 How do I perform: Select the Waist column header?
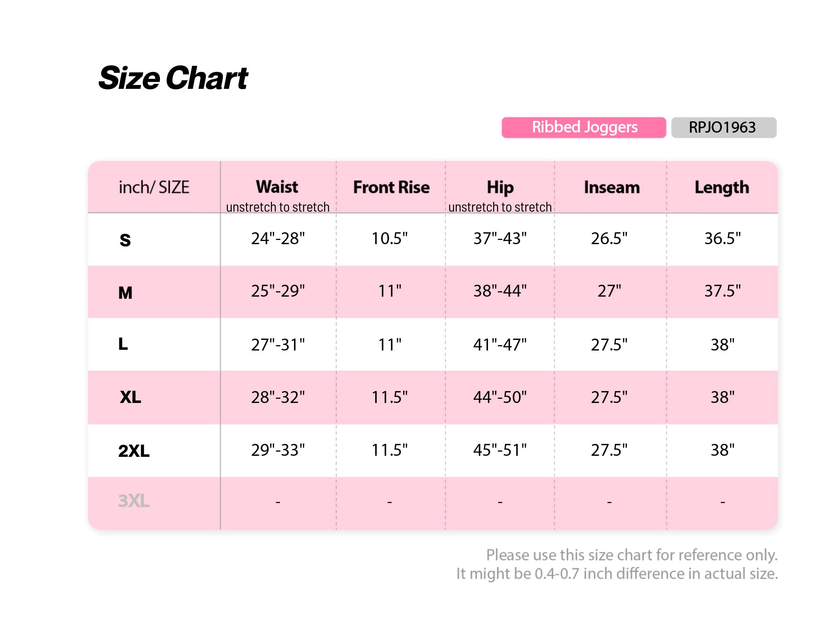pos(277,187)
